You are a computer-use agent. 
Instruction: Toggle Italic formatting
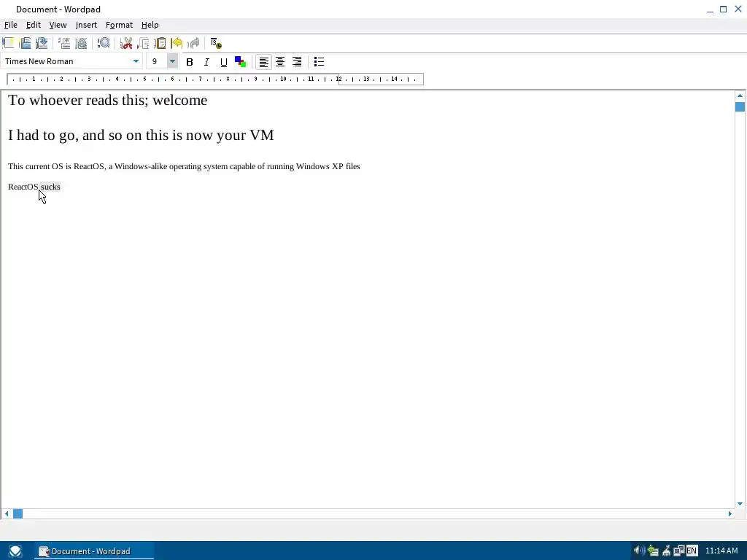pos(206,62)
